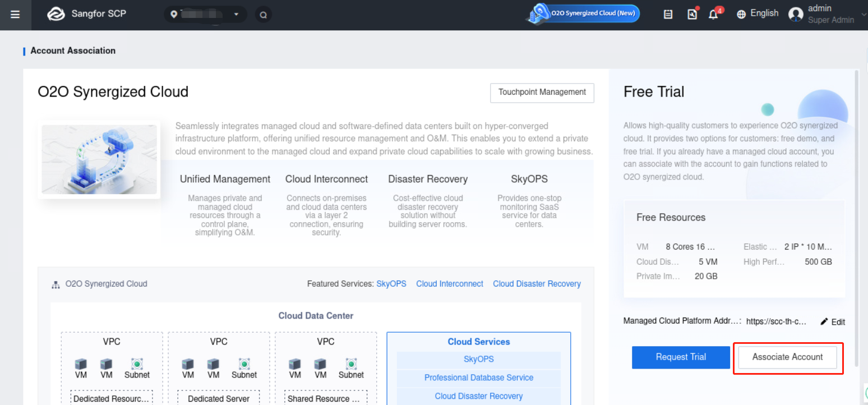
Task: Select the Cloud Interconnect feature heading
Action: [x=326, y=179]
